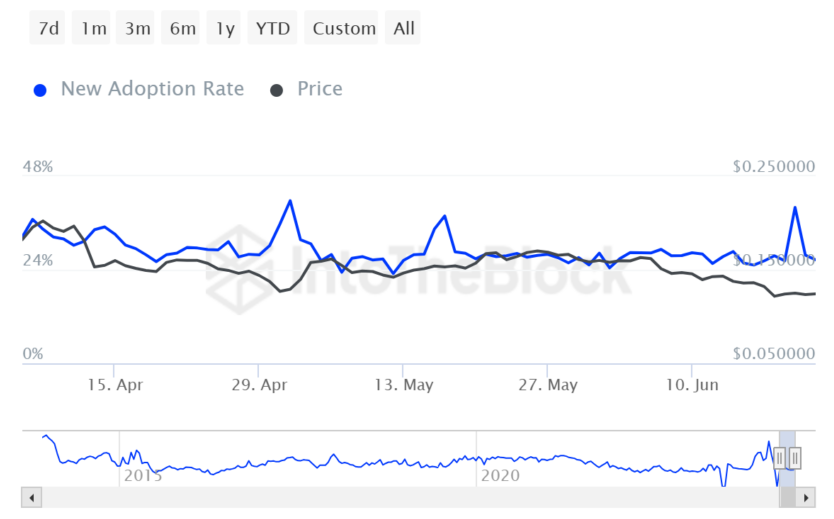
Task: Click the horizontal scrollbar track
Action: click(400, 497)
